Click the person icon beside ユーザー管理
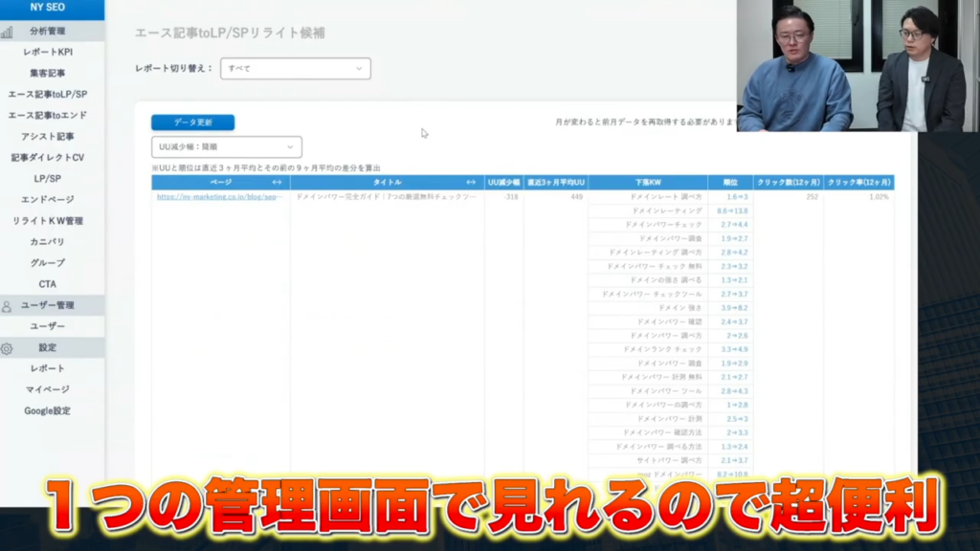 click(x=8, y=306)
